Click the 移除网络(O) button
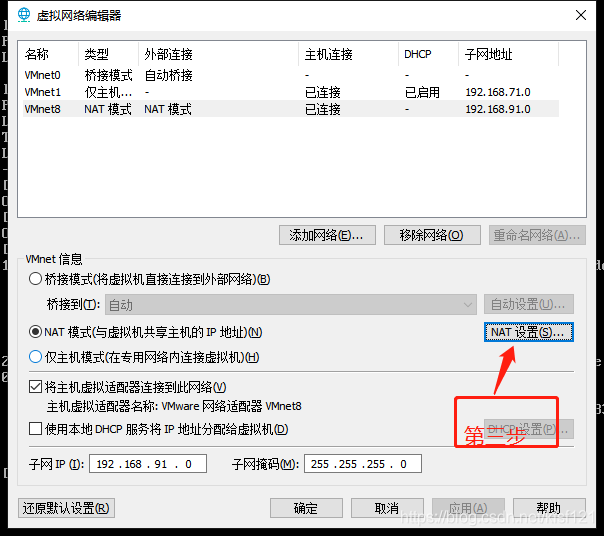Viewport: 604px width, 536px height. pyautogui.click(x=432, y=235)
